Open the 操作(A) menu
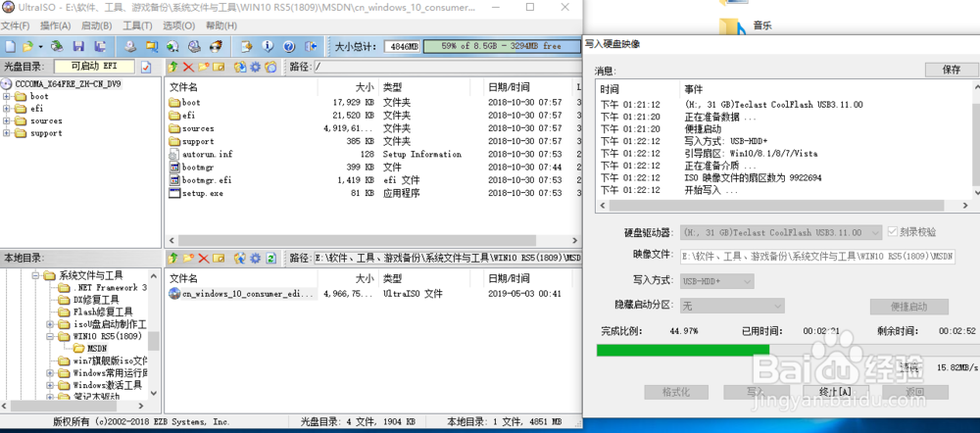Image resolution: width=980 pixels, height=433 pixels. tap(55, 25)
